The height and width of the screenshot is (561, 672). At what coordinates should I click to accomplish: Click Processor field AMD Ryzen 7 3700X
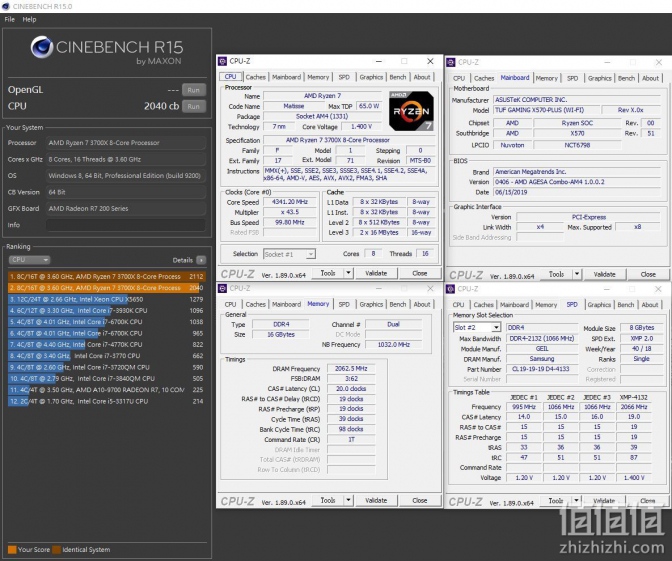tap(126, 143)
